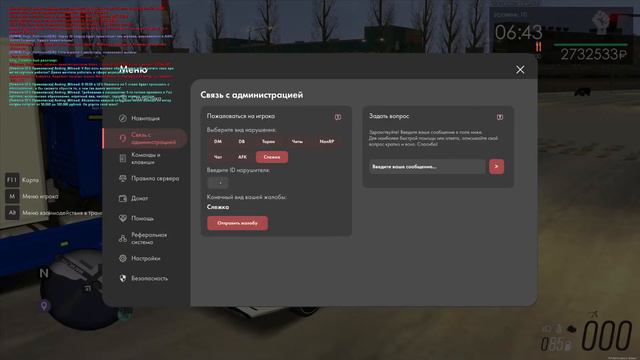
Task: Click the M Меню игрока key hint
Action: pyautogui.click(x=32, y=196)
